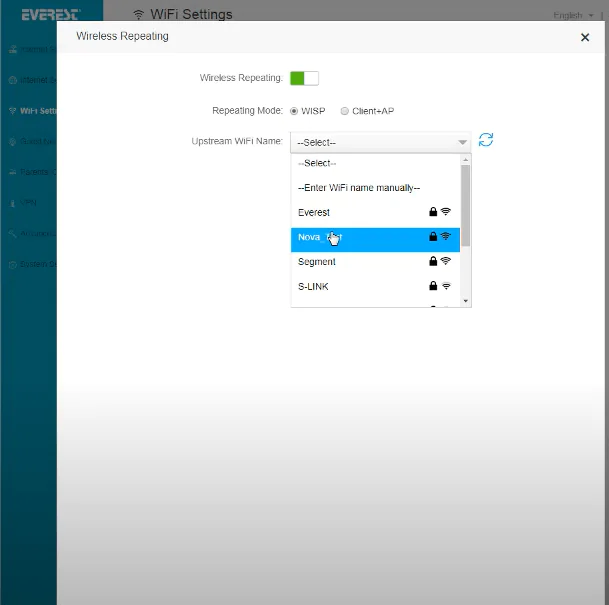Click the Everest logo
Screen dimensions: 609x605
(x=51, y=15)
